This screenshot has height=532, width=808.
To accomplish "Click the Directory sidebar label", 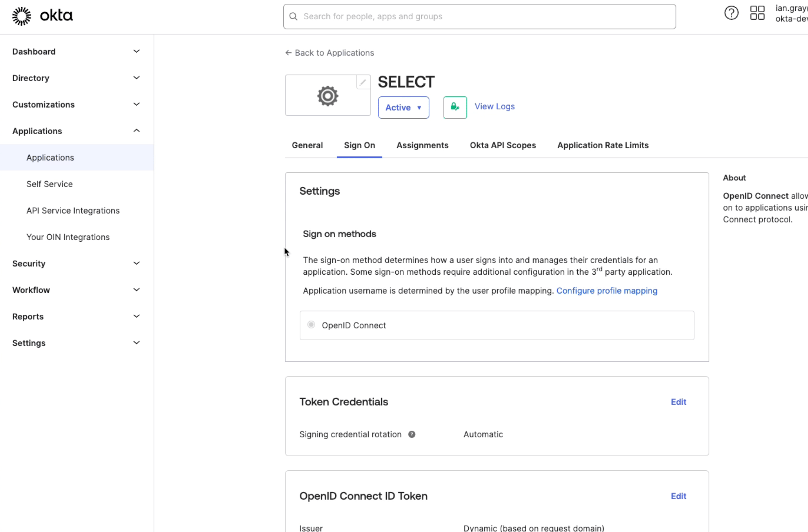I will (30, 78).
